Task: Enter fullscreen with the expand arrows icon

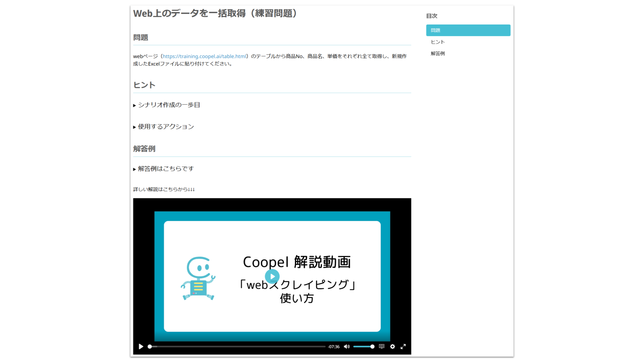Action: 403,347
